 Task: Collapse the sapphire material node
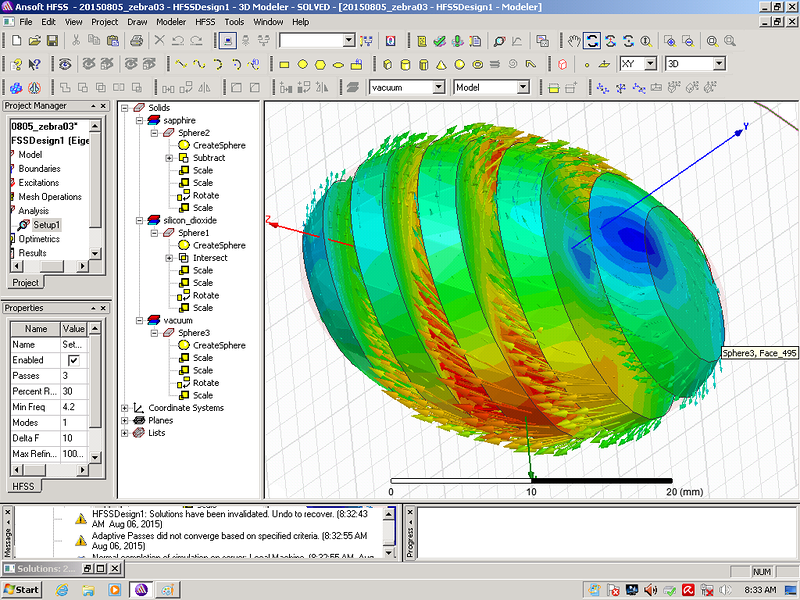point(140,120)
